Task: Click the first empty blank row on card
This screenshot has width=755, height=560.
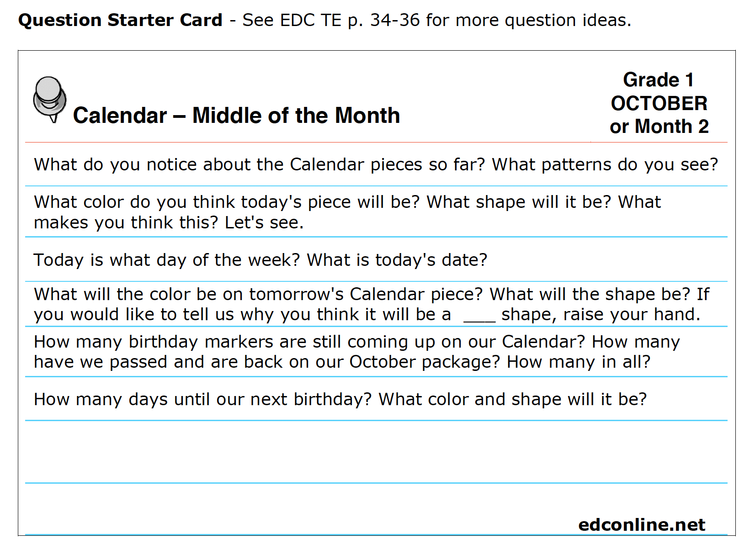Action: click(376, 452)
